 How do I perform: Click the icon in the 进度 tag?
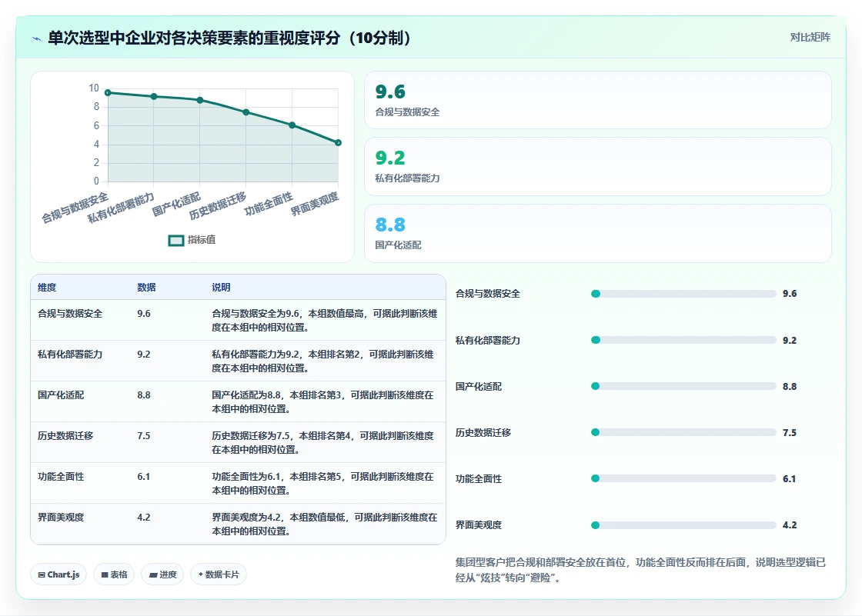tap(153, 574)
